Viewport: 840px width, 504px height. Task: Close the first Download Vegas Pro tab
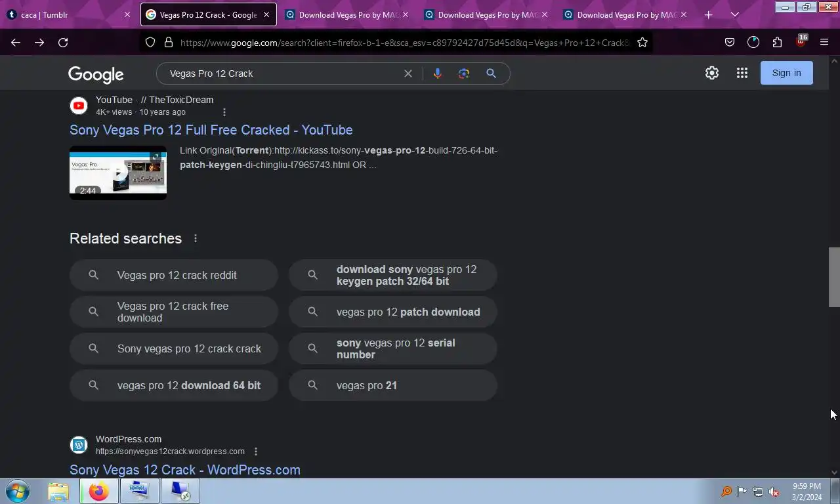[406, 14]
